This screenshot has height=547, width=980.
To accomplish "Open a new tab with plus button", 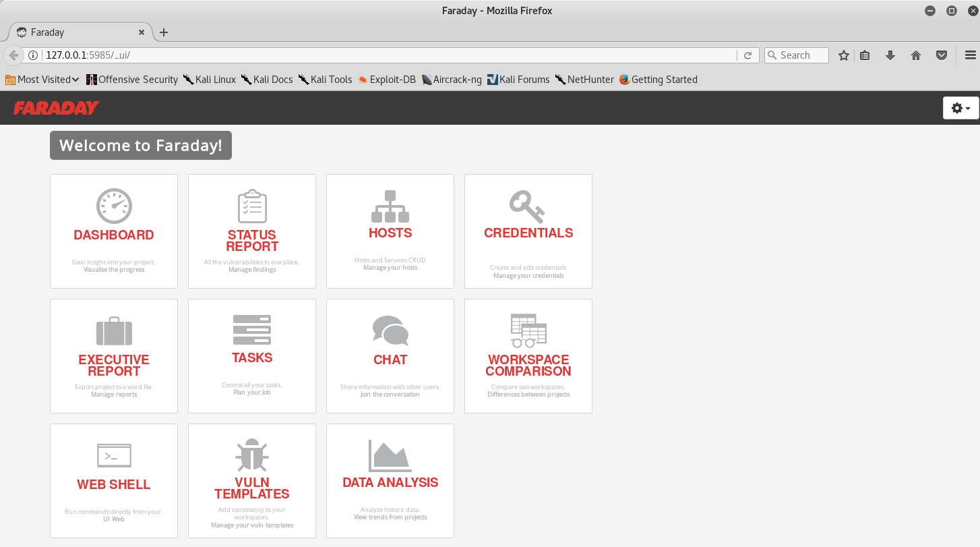I will [164, 32].
